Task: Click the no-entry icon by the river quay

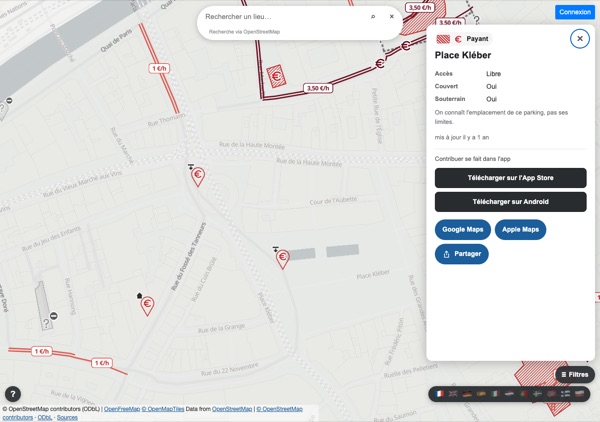Action: pos(9,101)
